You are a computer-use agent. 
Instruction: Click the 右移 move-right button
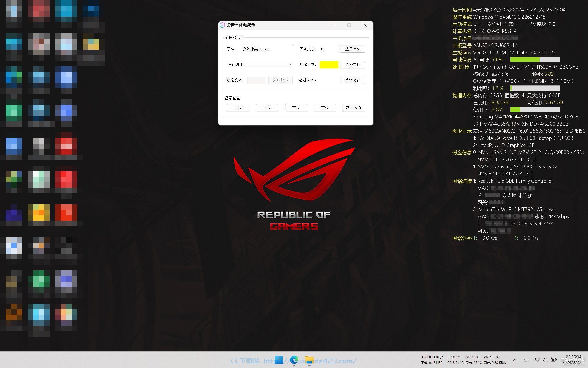[x=325, y=108]
